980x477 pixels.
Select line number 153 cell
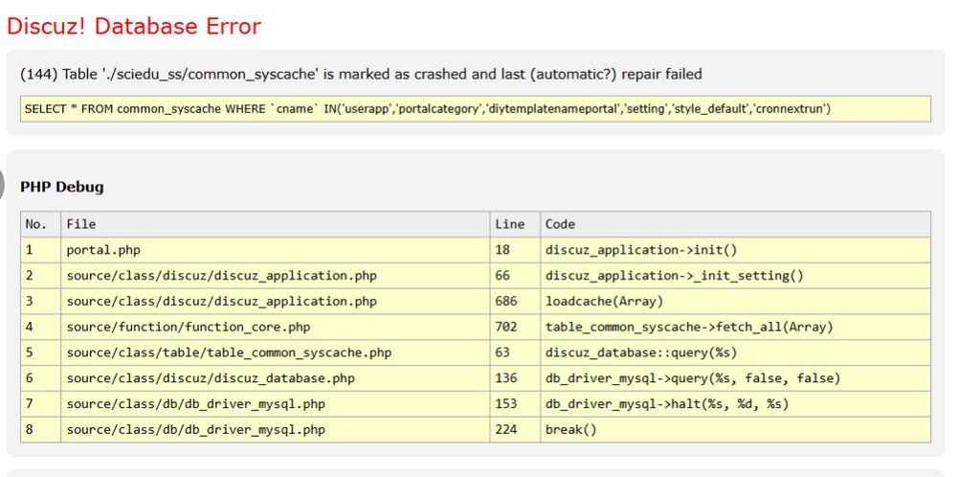click(x=515, y=404)
